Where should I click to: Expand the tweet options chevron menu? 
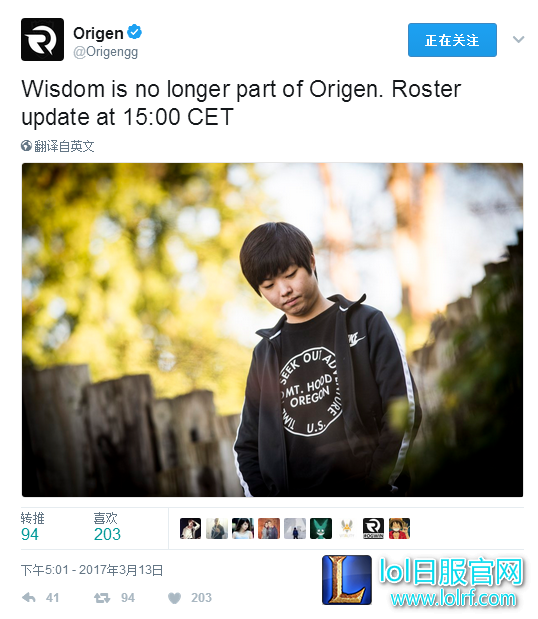click(518, 39)
